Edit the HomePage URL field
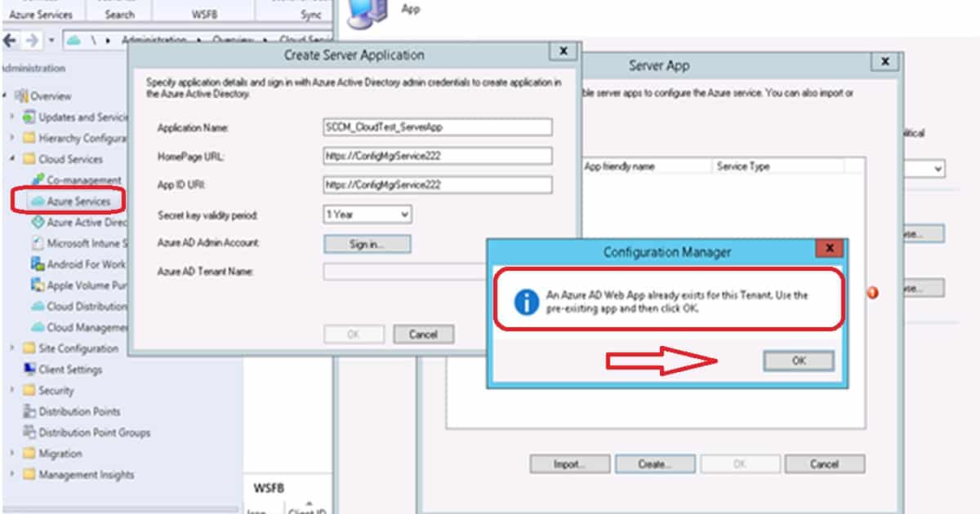This screenshot has height=514, width=980. 438,156
